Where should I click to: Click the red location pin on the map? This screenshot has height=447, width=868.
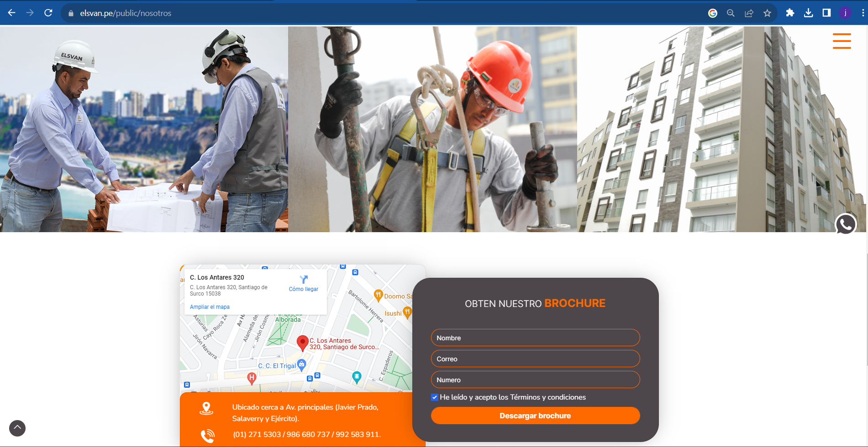coord(302,343)
